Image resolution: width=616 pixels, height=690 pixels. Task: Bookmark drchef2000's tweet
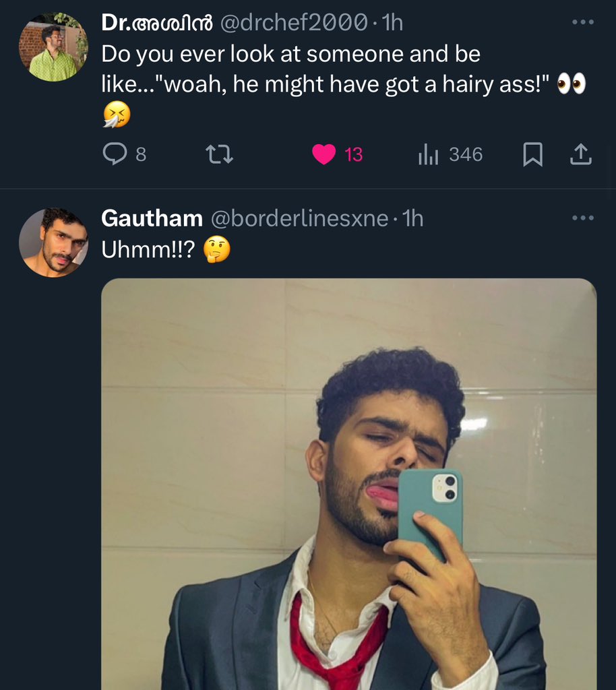click(x=532, y=155)
